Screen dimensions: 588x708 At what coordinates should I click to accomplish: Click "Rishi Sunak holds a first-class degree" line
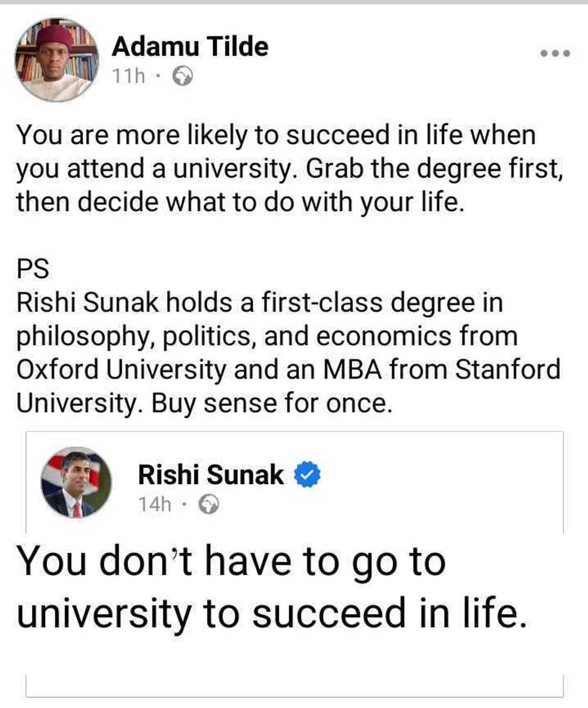pos(259,303)
